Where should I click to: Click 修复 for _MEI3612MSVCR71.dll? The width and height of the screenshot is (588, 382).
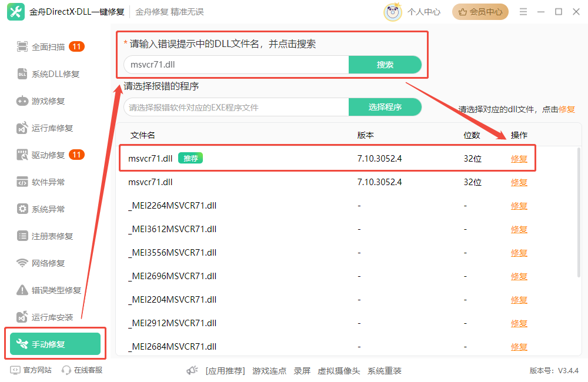[x=519, y=229]
